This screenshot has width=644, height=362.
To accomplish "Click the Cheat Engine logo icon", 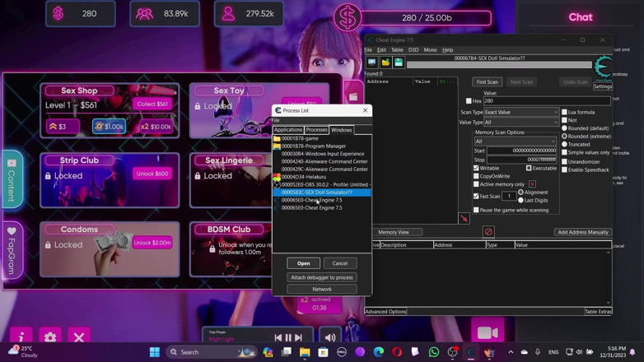I will tap(603, 67).
